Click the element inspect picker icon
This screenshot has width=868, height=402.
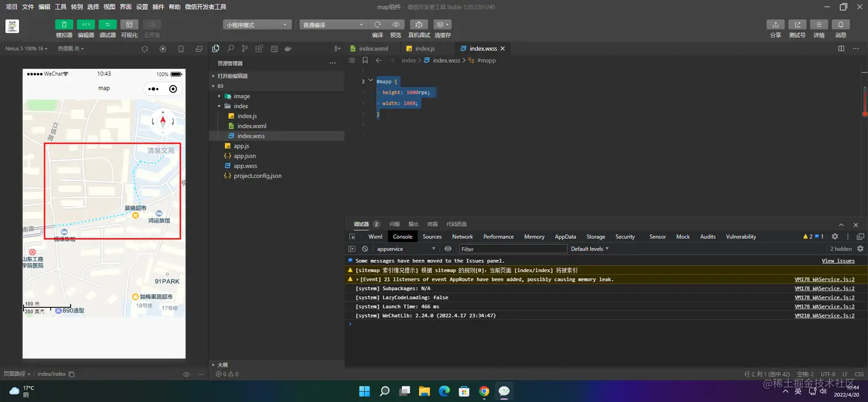[352, 237]
